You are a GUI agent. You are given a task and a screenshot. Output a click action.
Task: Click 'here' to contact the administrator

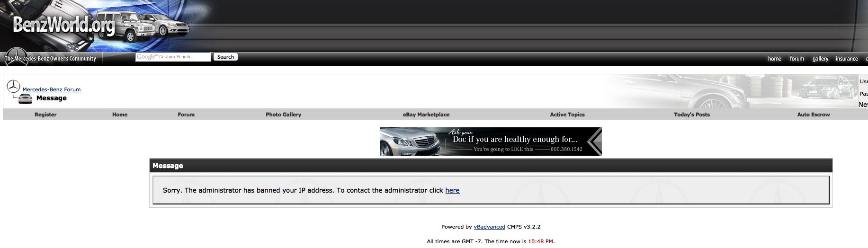tap(452, 190)
